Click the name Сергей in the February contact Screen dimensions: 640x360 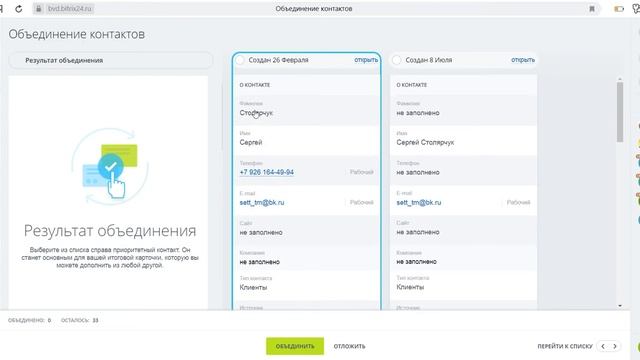(x=251, y=142)
